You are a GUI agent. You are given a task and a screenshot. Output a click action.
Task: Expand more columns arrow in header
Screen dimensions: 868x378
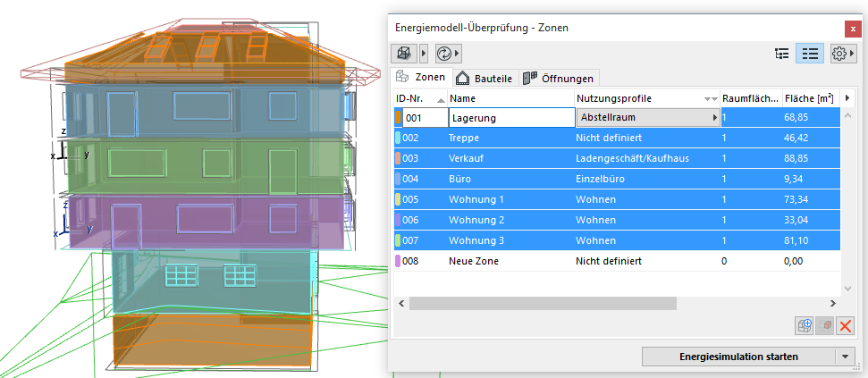tap(847, 98)
